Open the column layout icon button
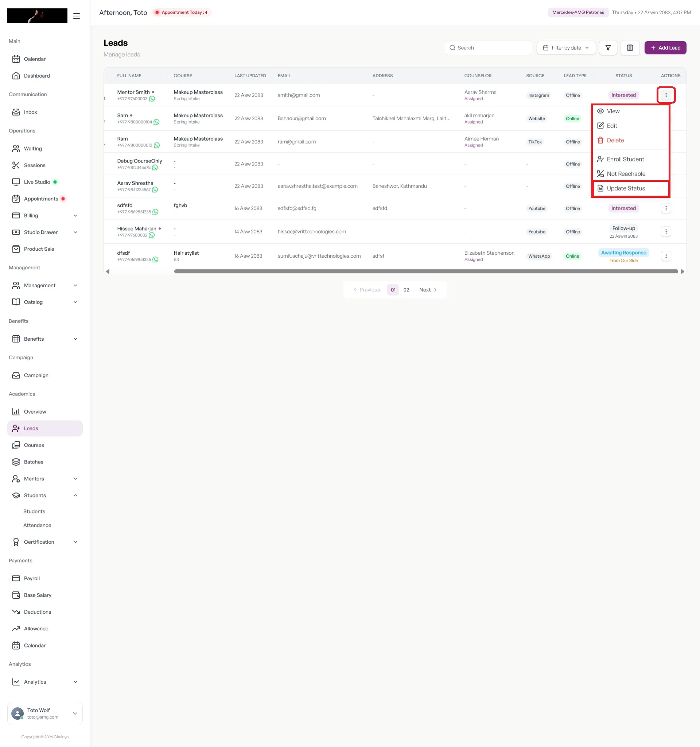Image resolution: width=700 pixels, height=747 pixels. pyautogui.click(x=630, y=48)
